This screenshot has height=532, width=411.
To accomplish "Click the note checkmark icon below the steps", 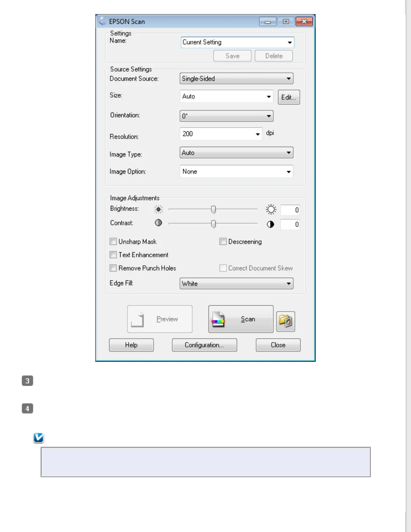I will [39, 438].
